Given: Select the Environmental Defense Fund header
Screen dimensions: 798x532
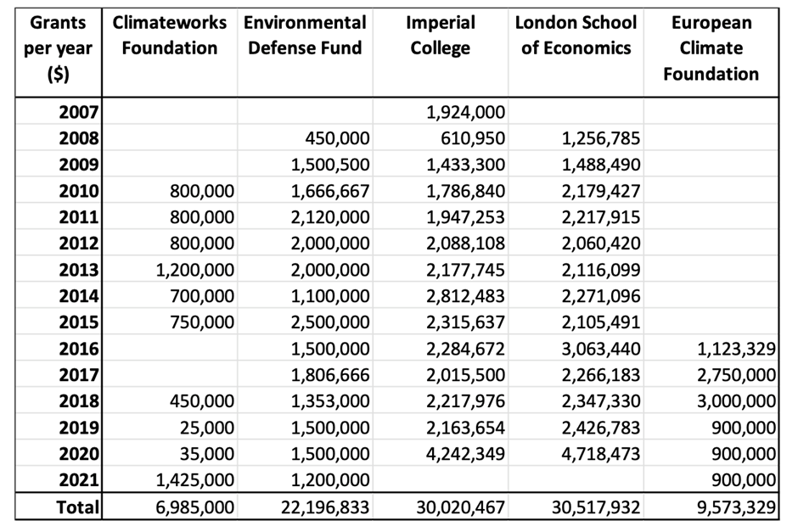Looking at the screenshot, I should [305, 36].
